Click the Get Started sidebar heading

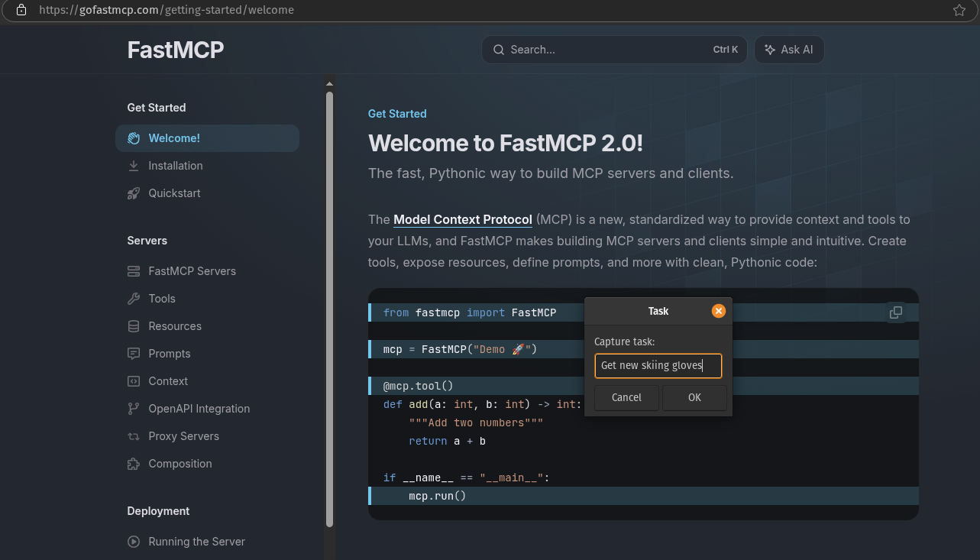tap(157, 108)
